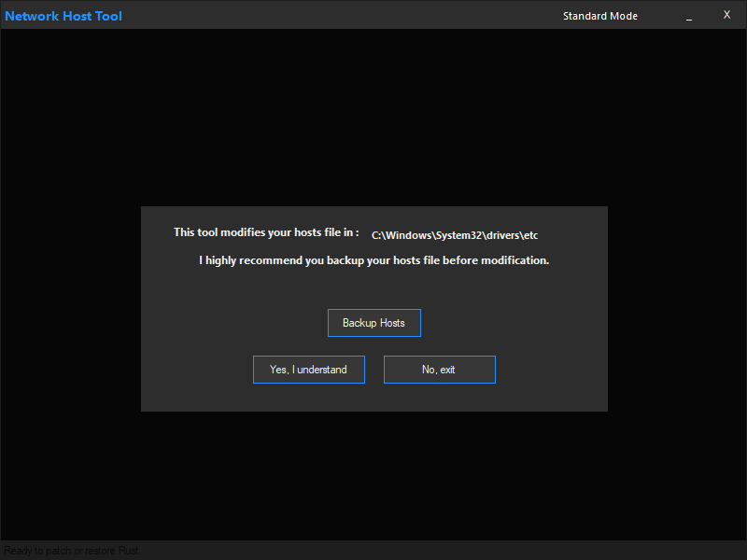Screen dimensions: 747x560
Task: Choose No, exit to quit the tool
Action: point(439,370)
